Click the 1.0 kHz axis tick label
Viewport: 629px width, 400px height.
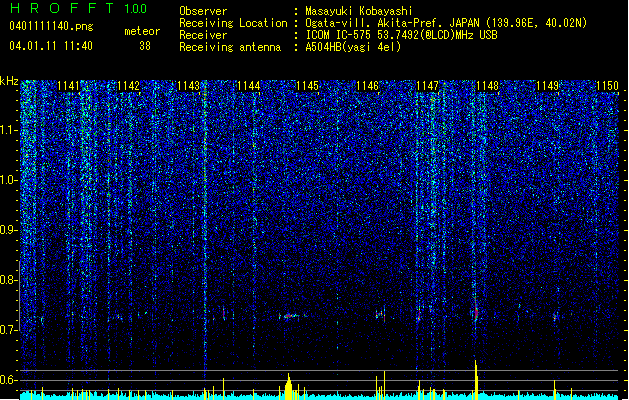(9, 181)
